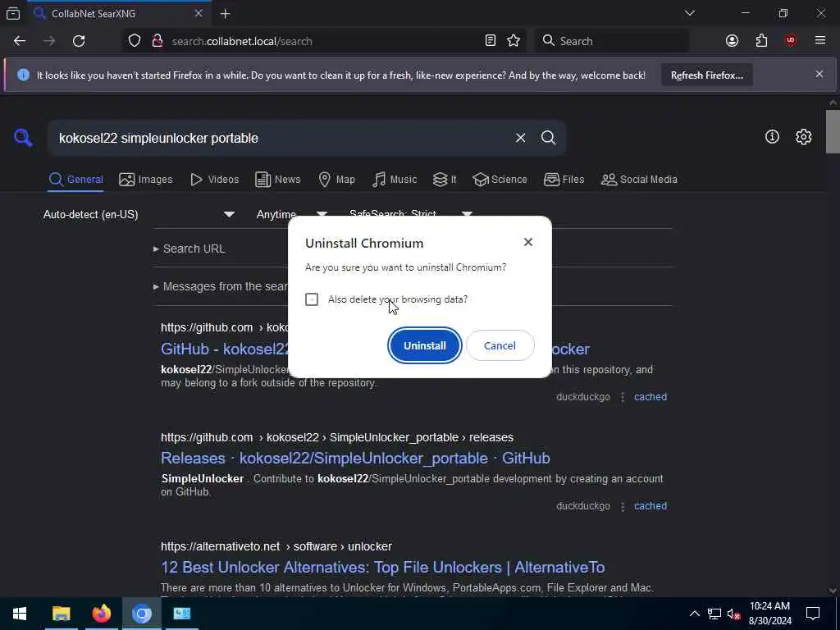Go back to previous page

[x=20, y=41]
